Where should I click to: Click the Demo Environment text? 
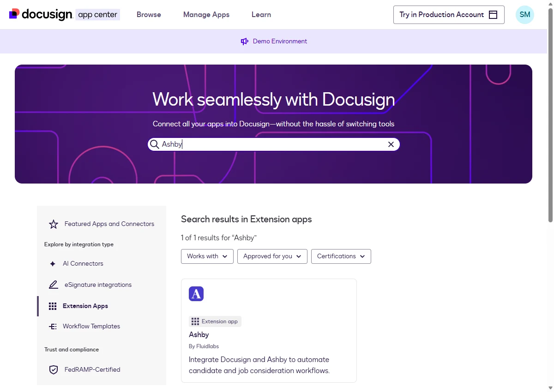280,42
